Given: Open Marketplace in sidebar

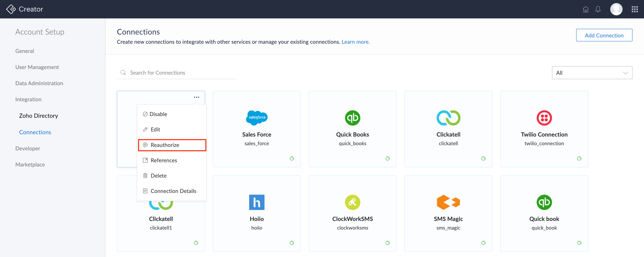Looking at the screenshot, I should 30,165.
